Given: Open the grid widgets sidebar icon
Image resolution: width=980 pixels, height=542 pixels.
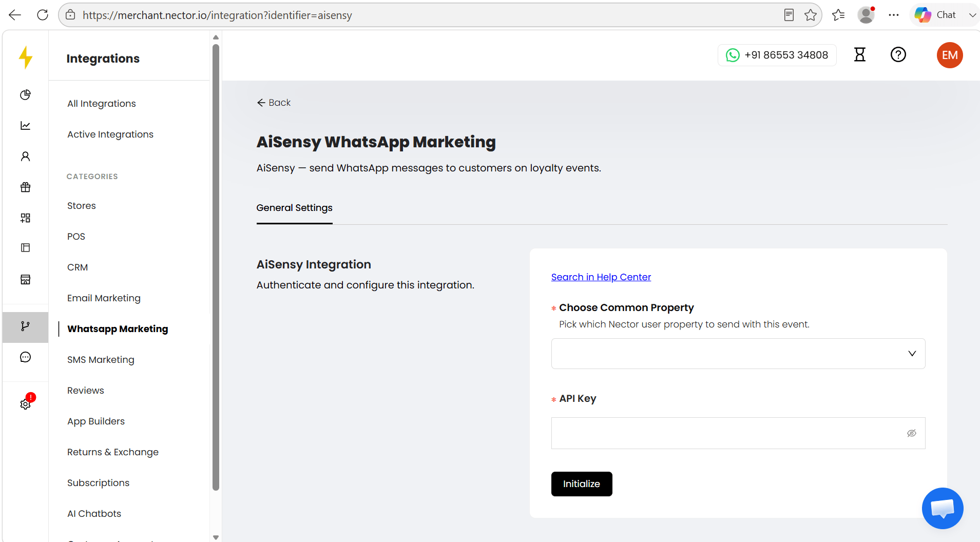Looking at the screenshot, I should tap(25, 218).
